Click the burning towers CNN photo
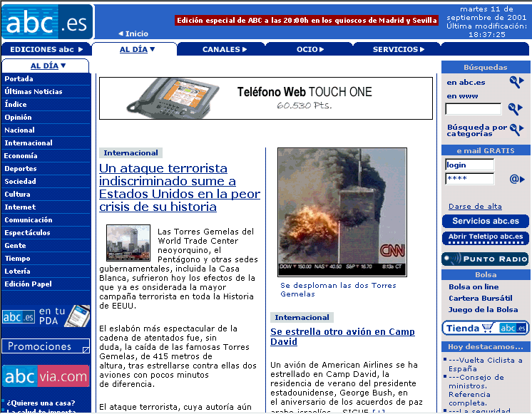This screenshot has width=532, height=414. [342, 212]
